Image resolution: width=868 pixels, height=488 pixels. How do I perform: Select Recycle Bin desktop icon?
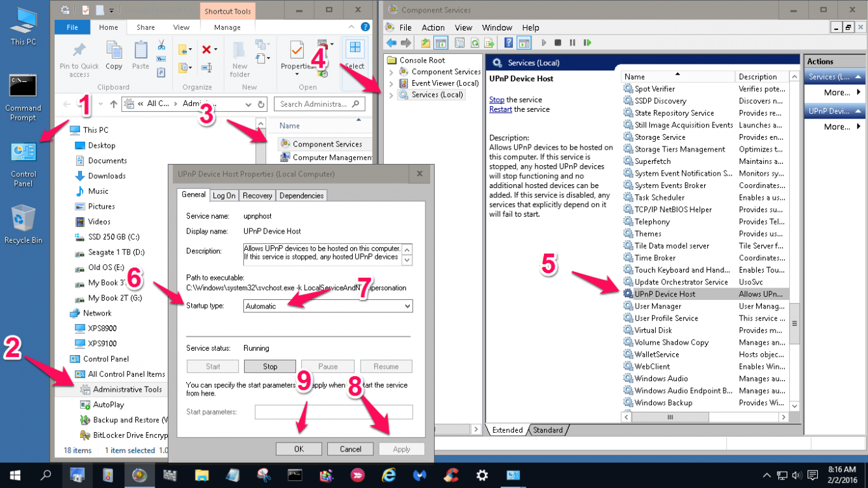[23, 224]
